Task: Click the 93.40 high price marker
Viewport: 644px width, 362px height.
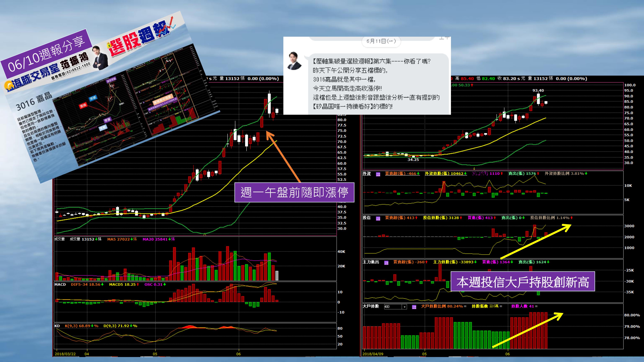Action: 538,91
